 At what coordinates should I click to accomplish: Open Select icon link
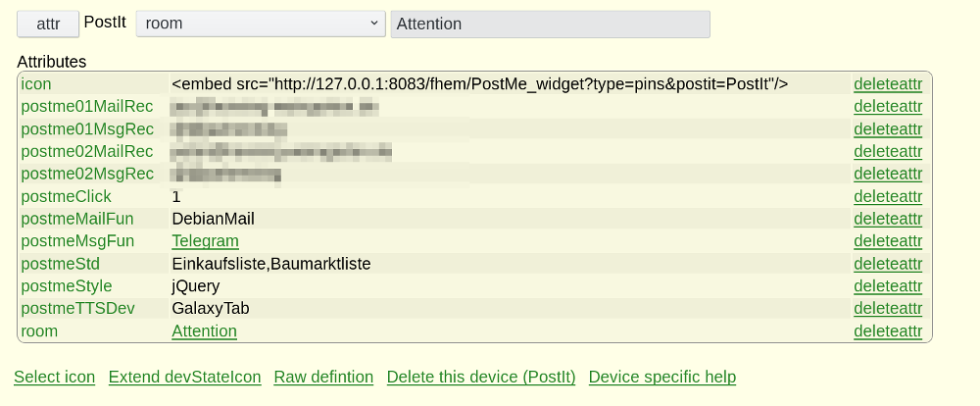(54, 378)
